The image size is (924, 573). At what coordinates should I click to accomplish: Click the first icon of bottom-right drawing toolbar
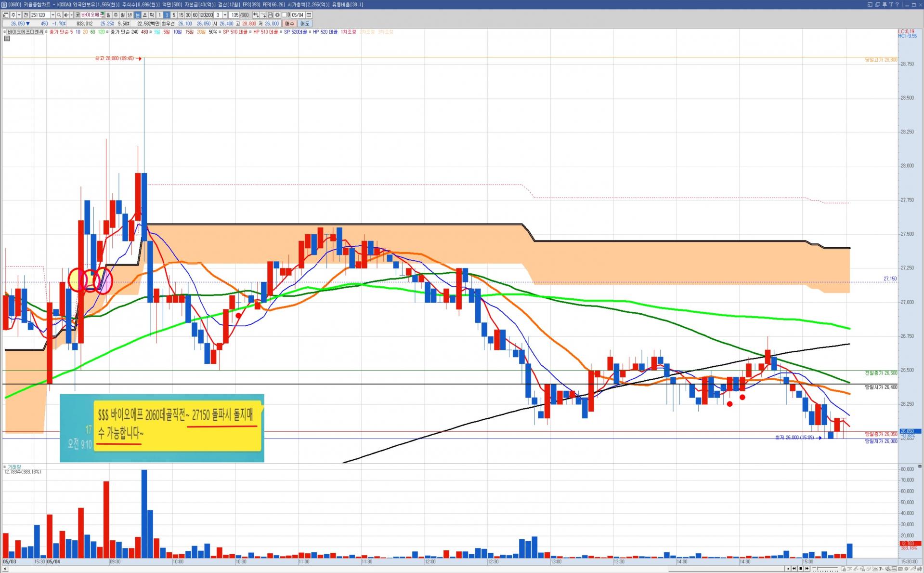pos(845,569)
